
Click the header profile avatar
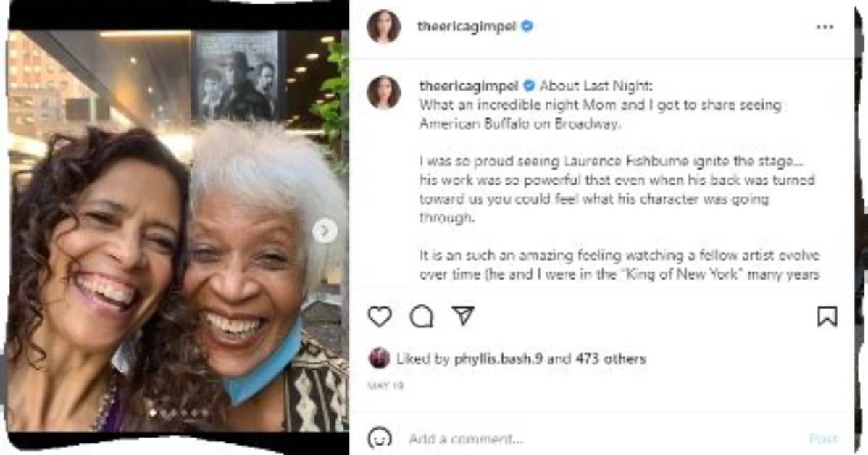(383, 27)
